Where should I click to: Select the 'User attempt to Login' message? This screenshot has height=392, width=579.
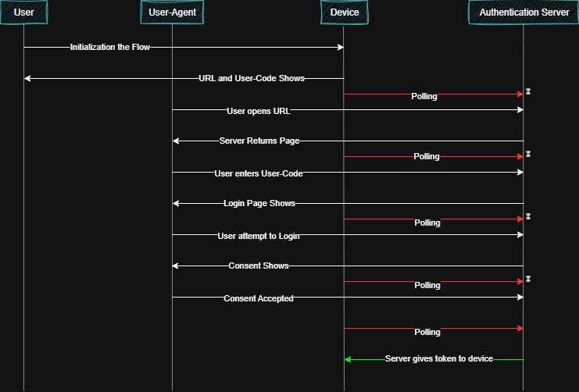coord(258,236)
